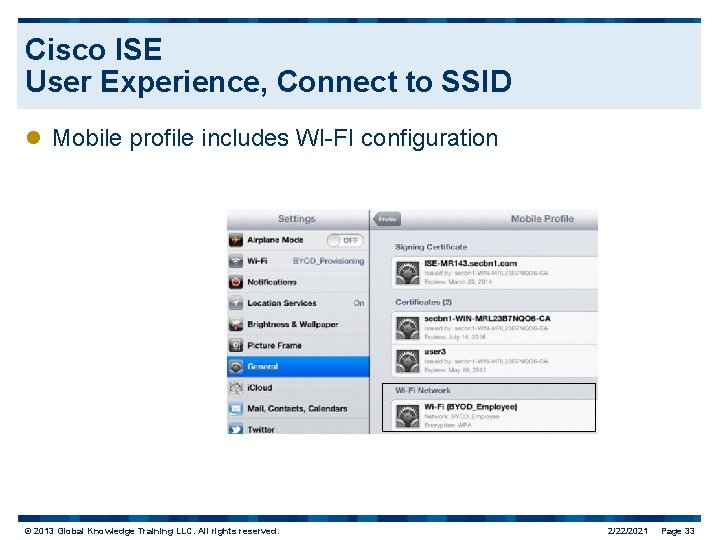Image resolution: width=720 pixels, height=540 pixels.
Task: Open the user3 certificate entry
Action: (495, 361)
